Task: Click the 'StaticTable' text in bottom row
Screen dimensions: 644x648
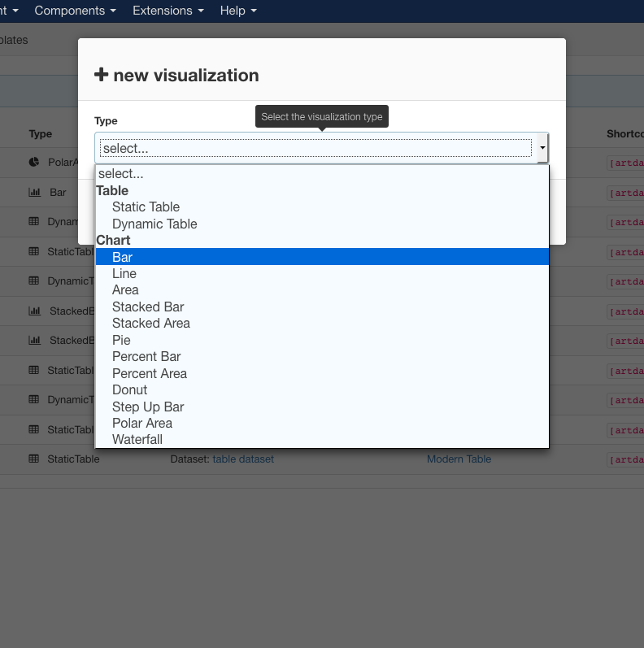Action: point(73,459)
